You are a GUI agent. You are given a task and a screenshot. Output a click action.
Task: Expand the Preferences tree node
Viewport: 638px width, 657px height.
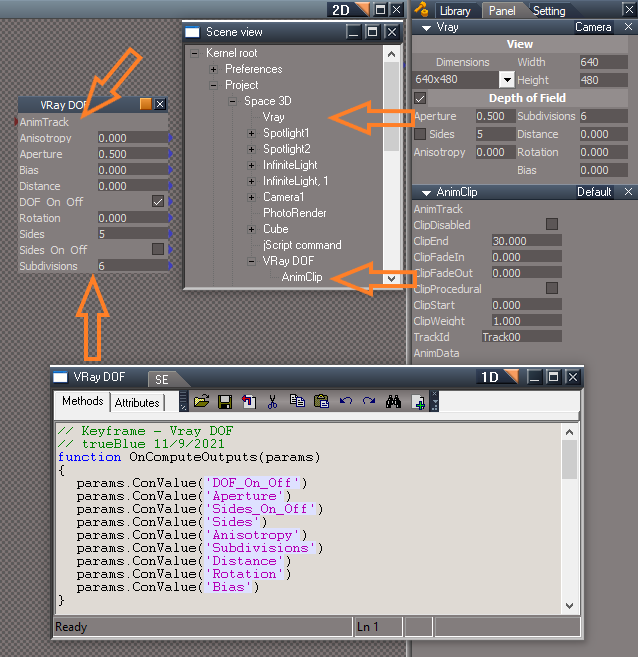[213, 69]
